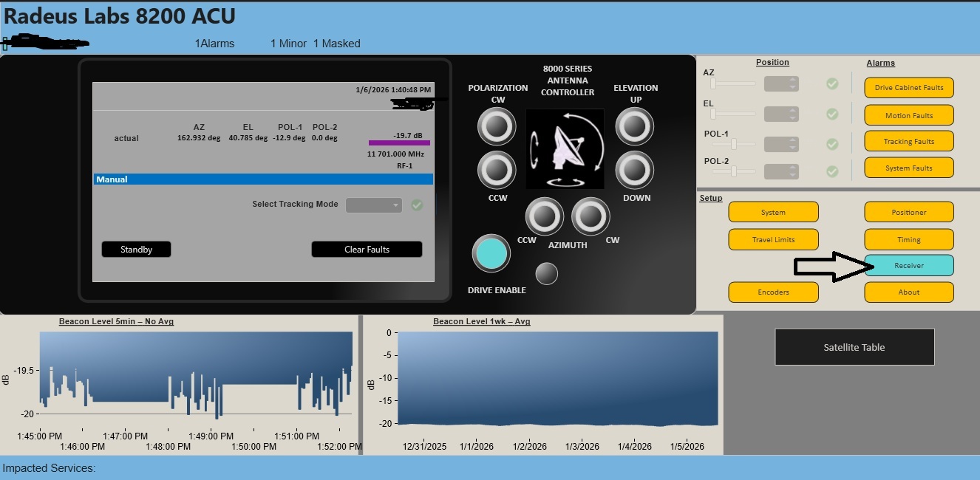Click the antenna dish graphic

coord(565,148)
